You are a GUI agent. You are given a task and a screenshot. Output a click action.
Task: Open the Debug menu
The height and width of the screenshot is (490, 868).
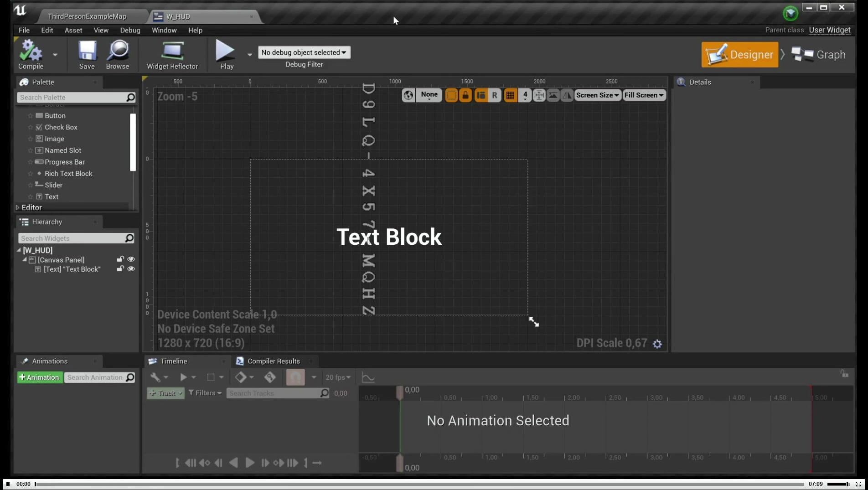pos(130,30)
